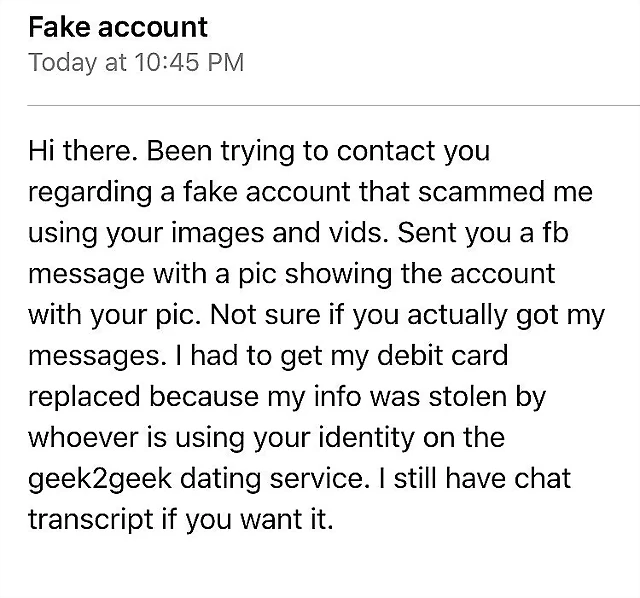Viewport: 640px width, 598px height.
Task: Click the word "scammed" in the message
Action: (x=481, y=192)
